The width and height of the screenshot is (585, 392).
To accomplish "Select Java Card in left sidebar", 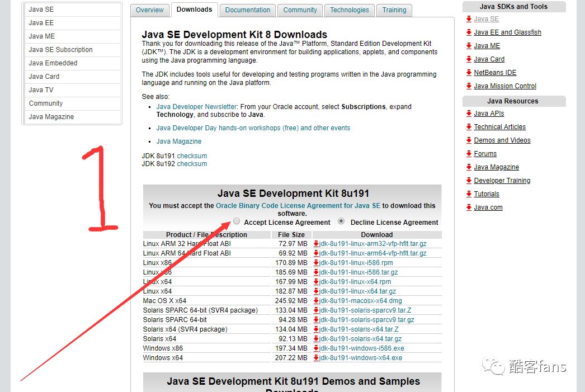I will 72,77.
